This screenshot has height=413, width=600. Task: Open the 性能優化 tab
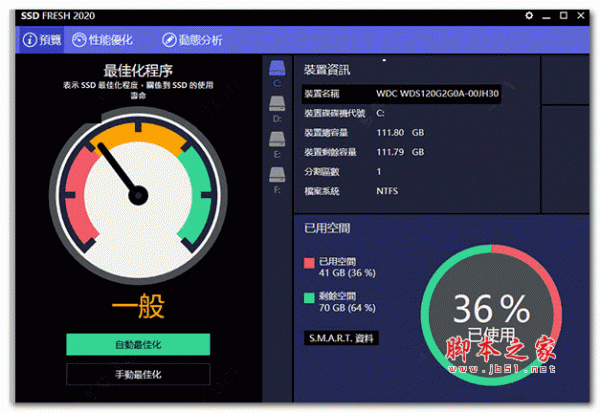click(x=102, y=40)
